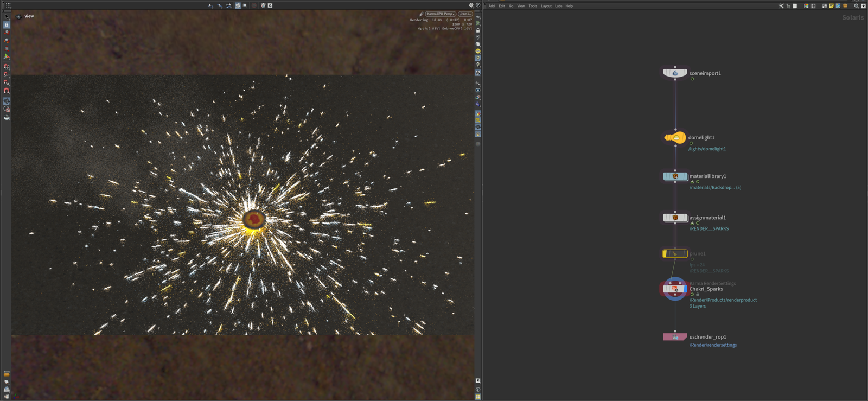
Task: Click the snapshot camera icon in viewport top bar
Action: click(263, 5)
